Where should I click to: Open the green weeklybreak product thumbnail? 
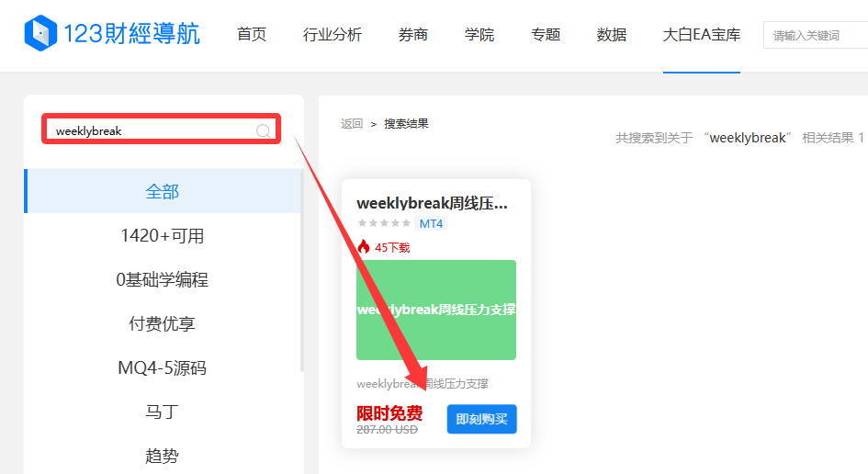click(x=436, y=310)
